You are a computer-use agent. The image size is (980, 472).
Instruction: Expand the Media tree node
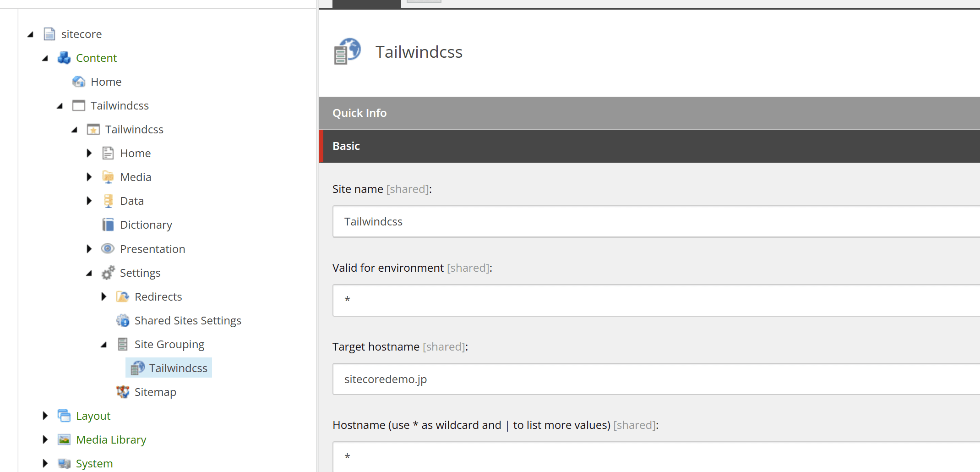click(x=89, y=177)
